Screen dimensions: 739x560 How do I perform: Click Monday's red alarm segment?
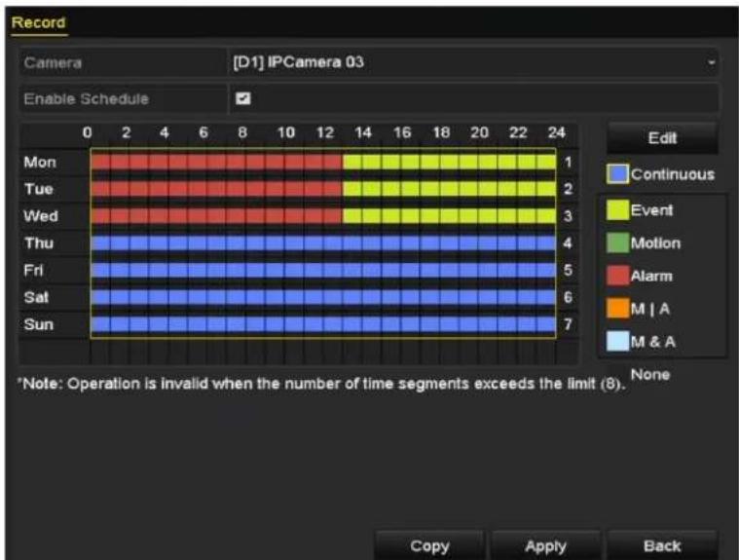(x=217, y=162)
